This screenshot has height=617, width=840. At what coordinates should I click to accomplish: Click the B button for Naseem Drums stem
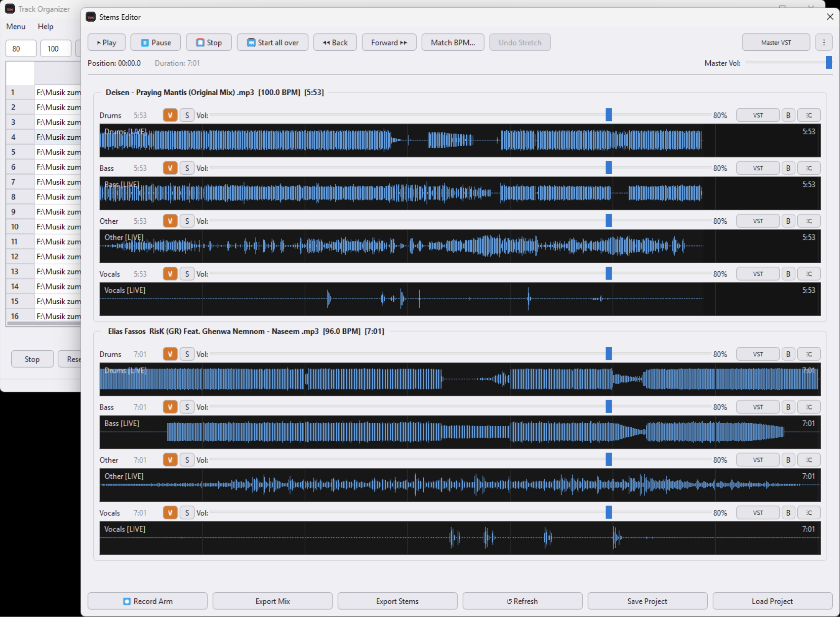click(788, 354)
